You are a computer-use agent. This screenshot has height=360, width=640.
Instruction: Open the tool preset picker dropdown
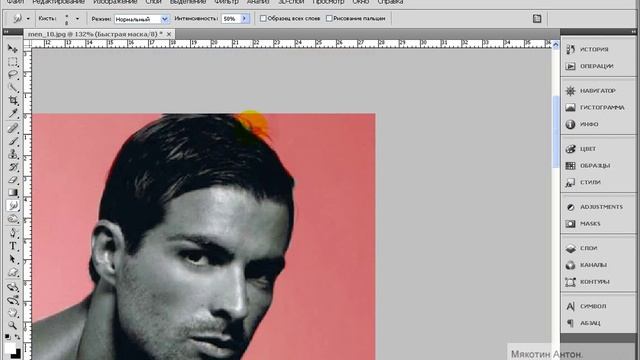pyautogui.click(x=28, y=19)
